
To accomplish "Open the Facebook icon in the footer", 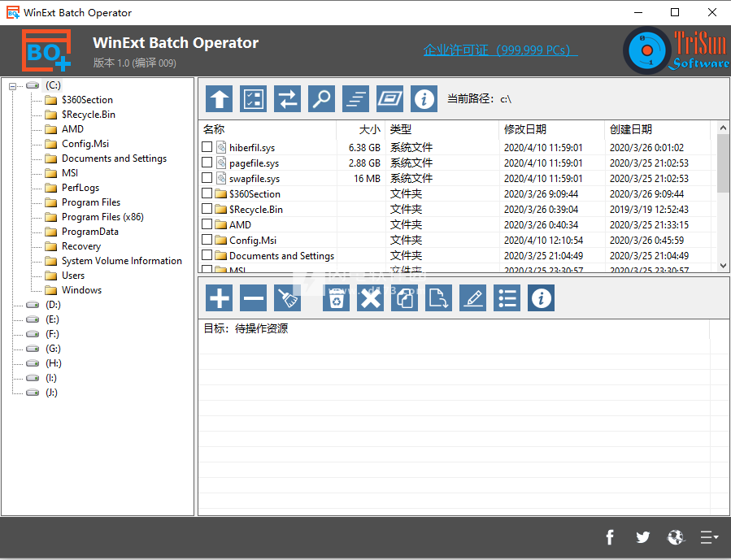I will click(x=610, y=537).
